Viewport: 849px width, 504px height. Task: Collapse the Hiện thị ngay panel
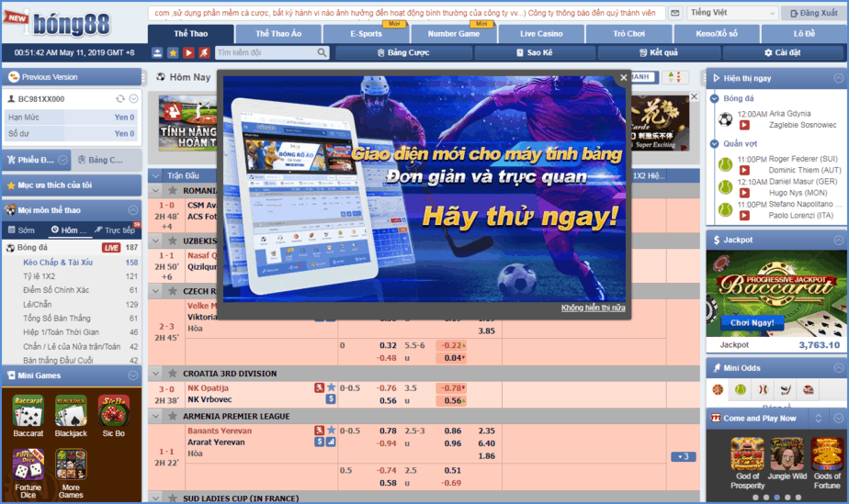[838, 78]
